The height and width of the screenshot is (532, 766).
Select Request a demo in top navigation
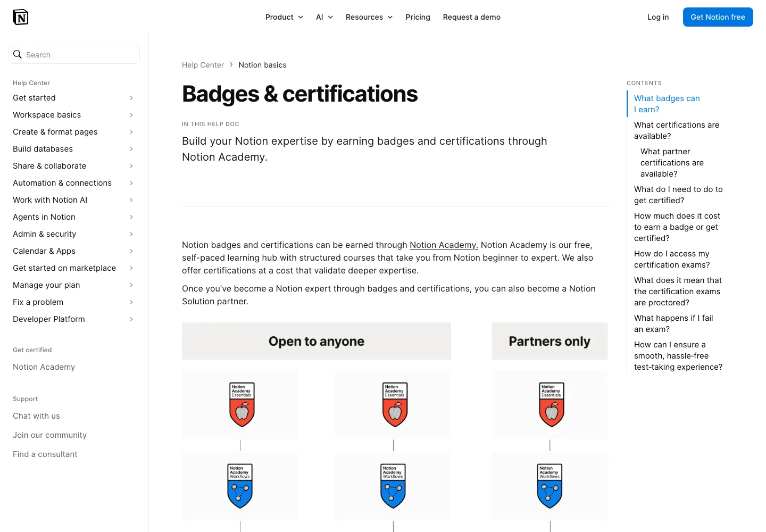[x=471, y=17]
